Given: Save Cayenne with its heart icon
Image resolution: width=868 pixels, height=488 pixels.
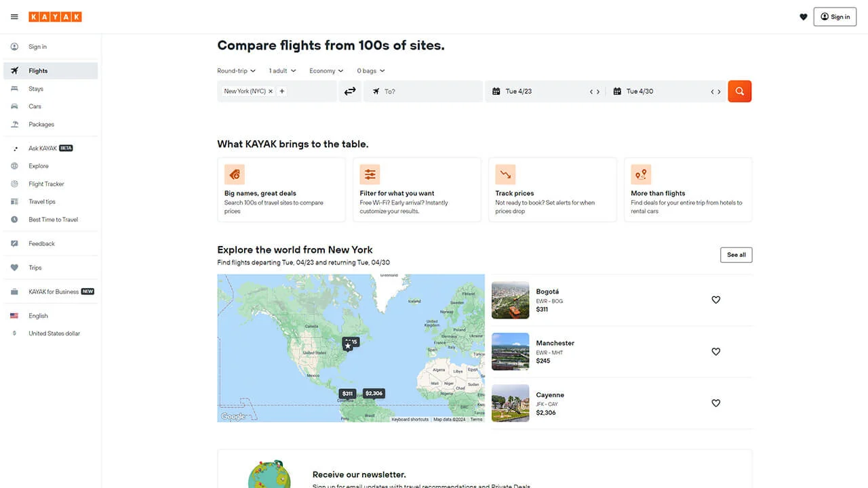Looking at the screenshot, I should tap(715, 403).
